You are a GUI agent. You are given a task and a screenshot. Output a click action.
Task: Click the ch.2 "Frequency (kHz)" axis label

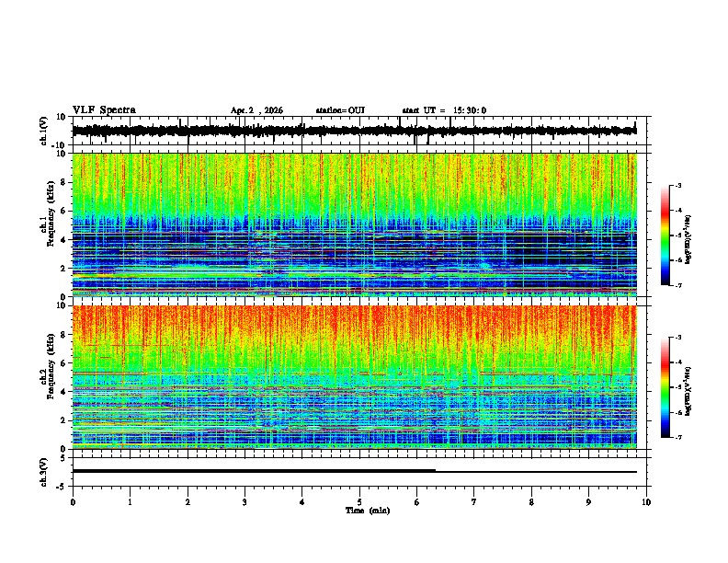click(51, 366)
